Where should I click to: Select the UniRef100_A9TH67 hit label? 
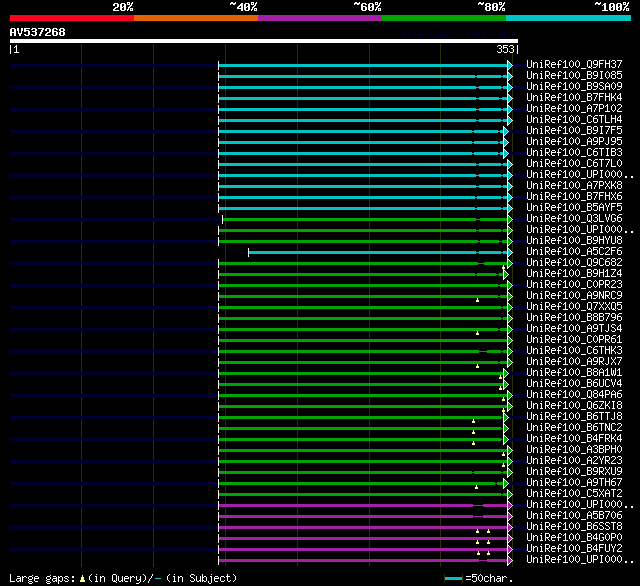pyautogui.click(x=574, y=483)
